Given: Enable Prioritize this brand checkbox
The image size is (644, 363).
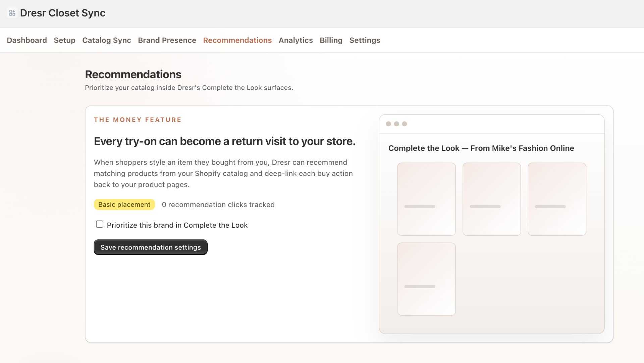Looking at the screenshot, I should (x=100, y=224).
